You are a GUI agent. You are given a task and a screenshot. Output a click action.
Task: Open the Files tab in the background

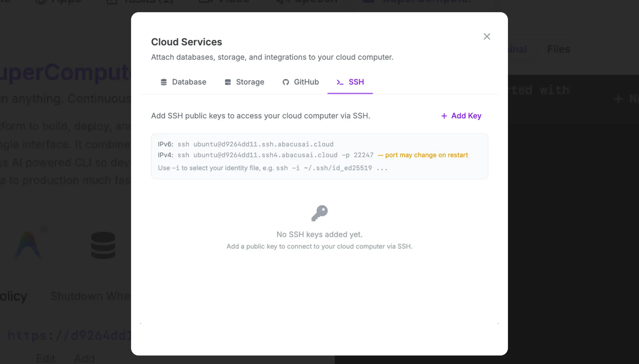point(558,49)
